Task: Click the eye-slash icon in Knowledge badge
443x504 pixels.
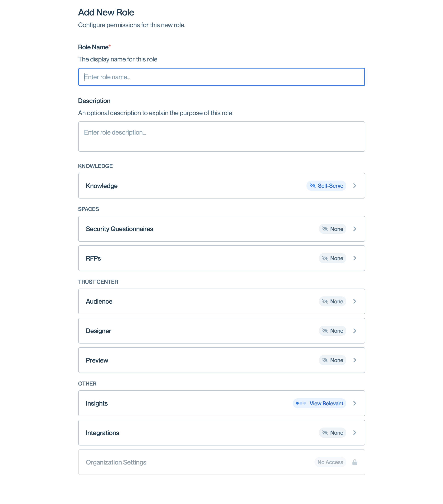Action: coord(312,186)
